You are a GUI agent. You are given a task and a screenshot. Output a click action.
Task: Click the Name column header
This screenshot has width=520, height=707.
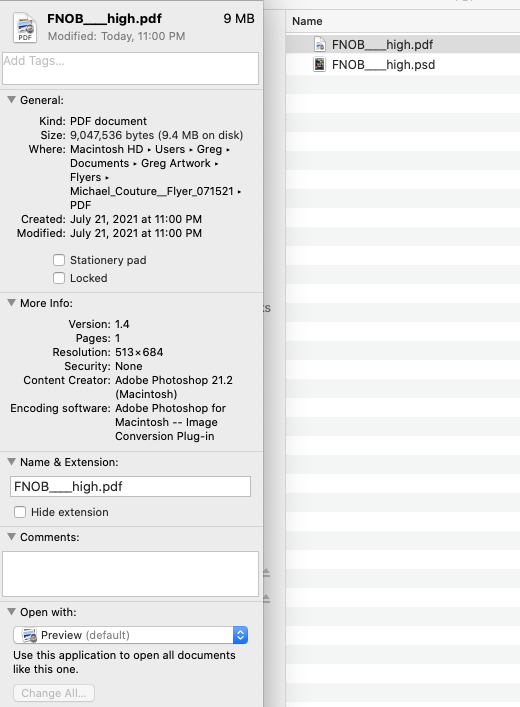pyautogui.click(x=307, y=21)
